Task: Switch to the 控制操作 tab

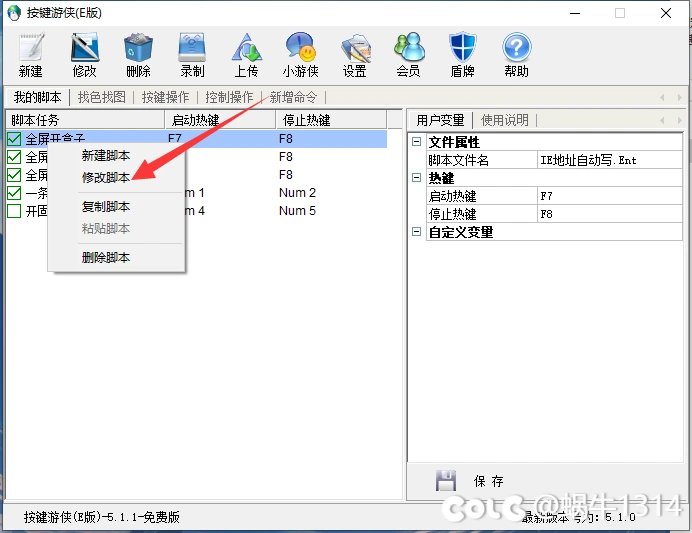Action: 229,97
